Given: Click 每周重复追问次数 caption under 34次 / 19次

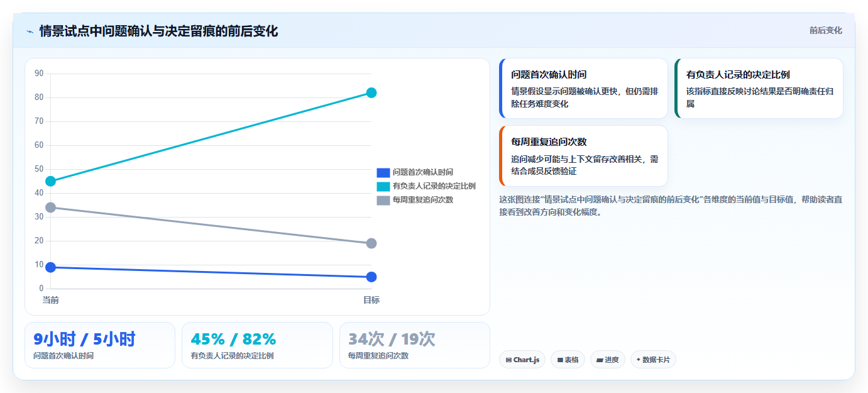Looking at the screenshot, I should pyautogui.click(x=378, y=356).
